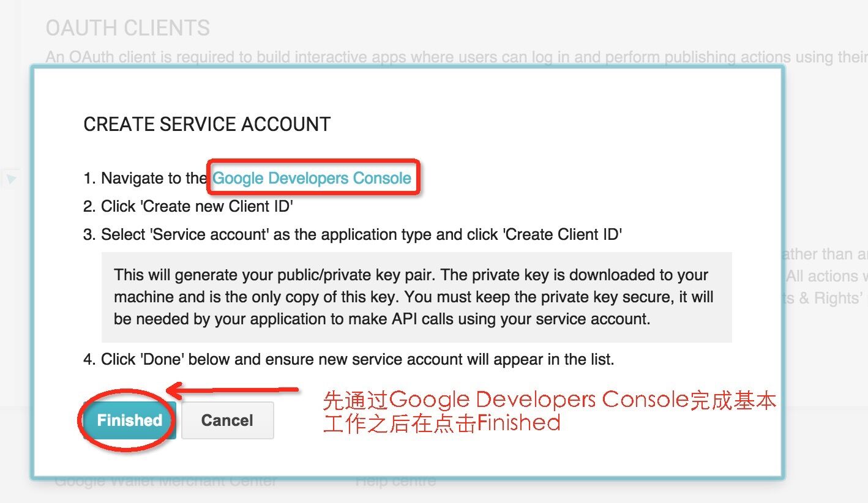This screenshot has height=503, width=868.
Task: Dismiss the dialog with Cancel
Action: point(227,420)
